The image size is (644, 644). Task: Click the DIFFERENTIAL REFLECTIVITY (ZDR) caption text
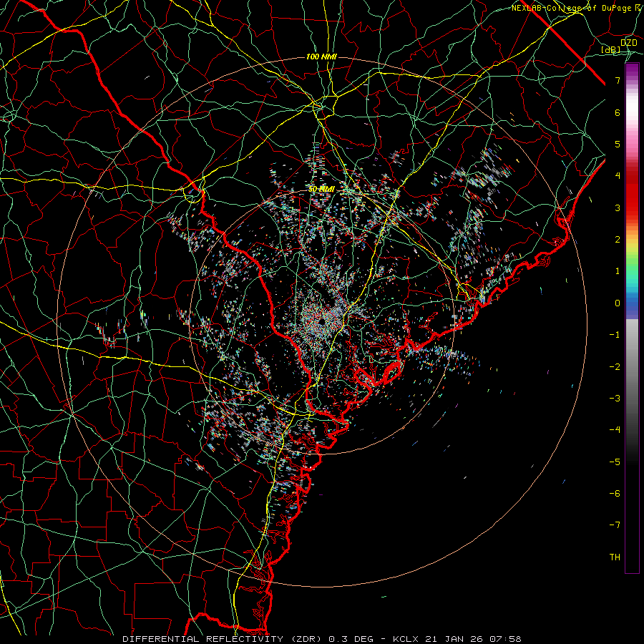(223, 639)
